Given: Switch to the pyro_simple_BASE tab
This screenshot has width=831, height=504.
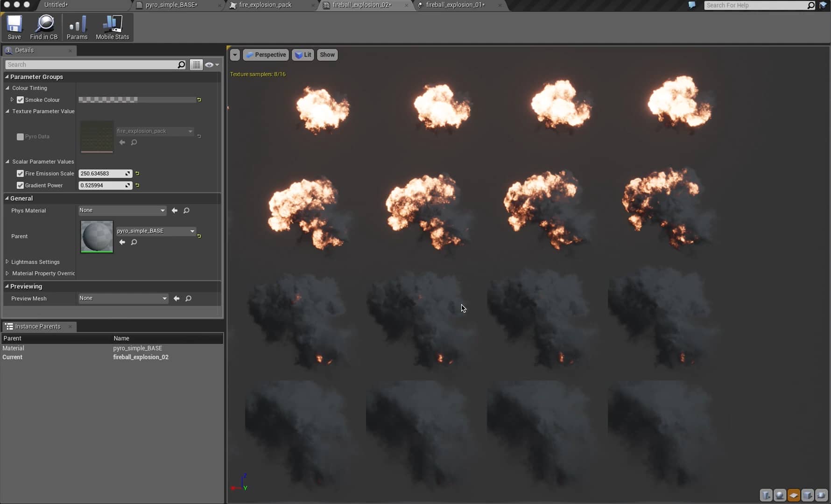Looking at the screenshot, I should tap(171, 5).
